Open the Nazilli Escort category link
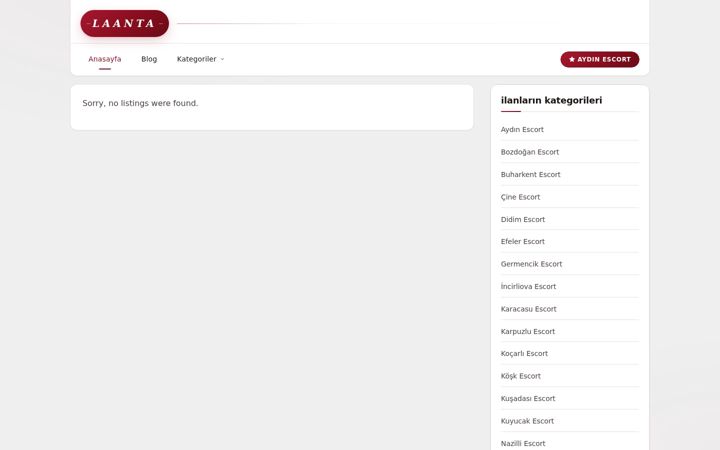 tap(523, 444)
